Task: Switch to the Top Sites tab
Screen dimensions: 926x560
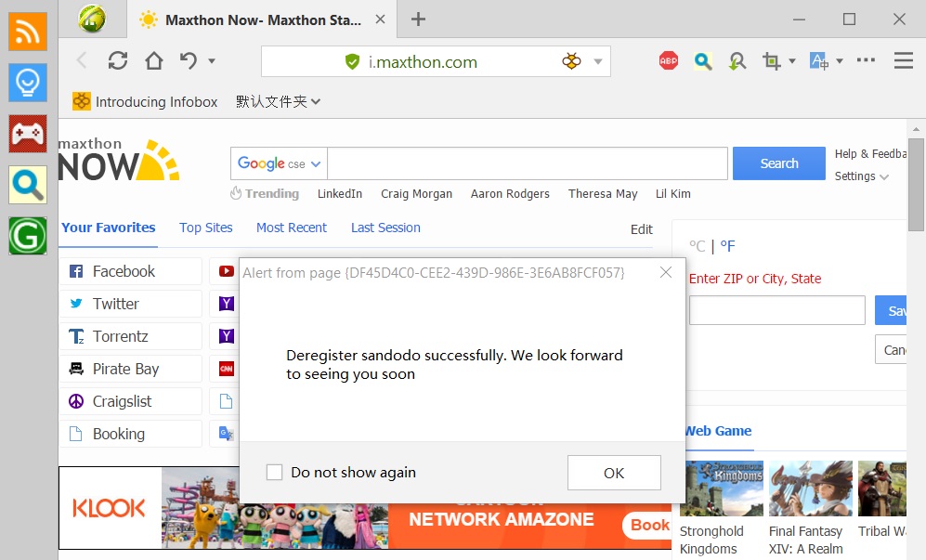Action: click(x=206, y=228)
